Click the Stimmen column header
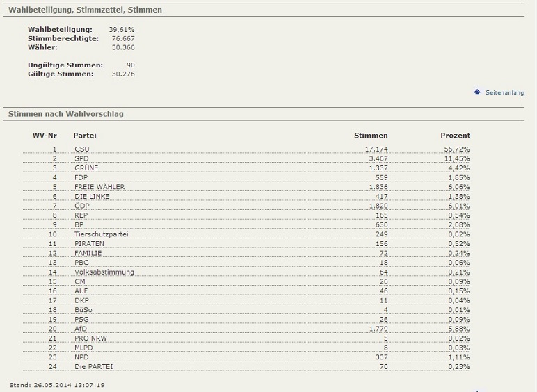 (371, 136)
